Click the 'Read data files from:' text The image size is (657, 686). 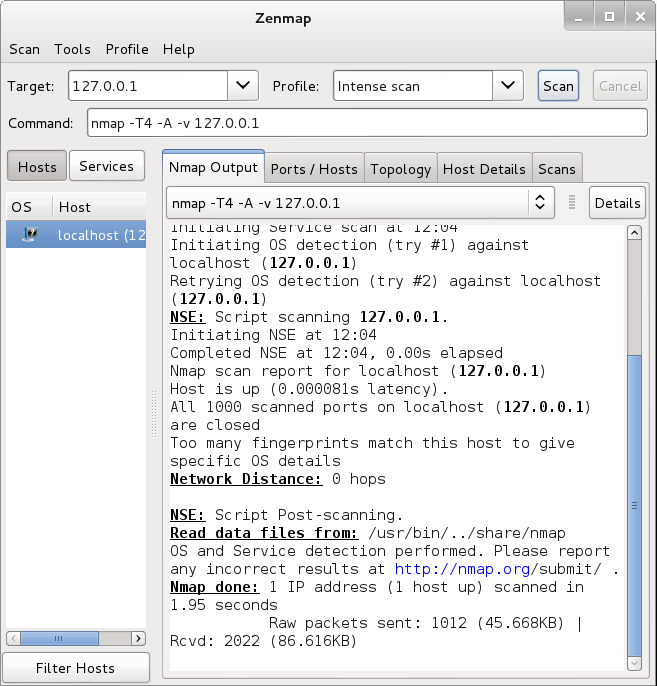click(264, 533)
